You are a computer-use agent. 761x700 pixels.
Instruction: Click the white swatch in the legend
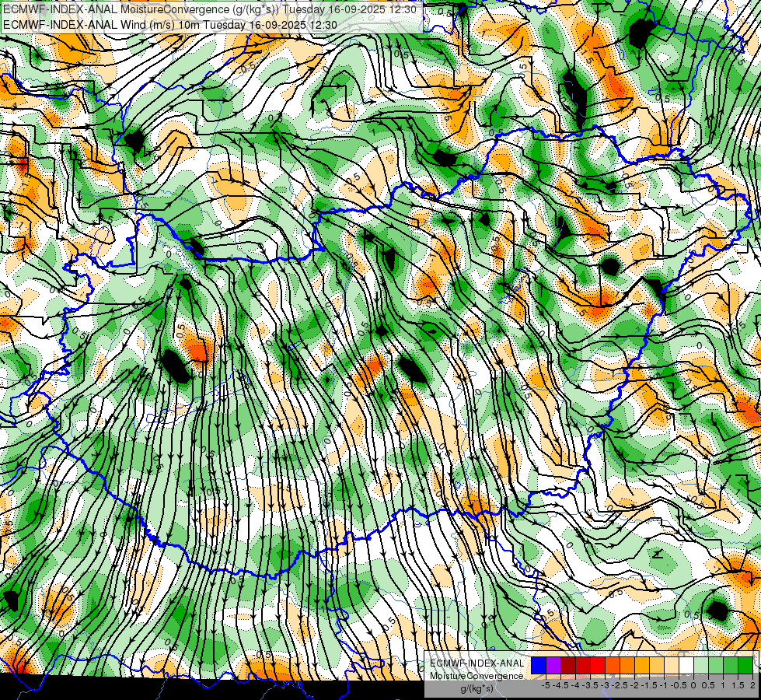coord(686,665)
